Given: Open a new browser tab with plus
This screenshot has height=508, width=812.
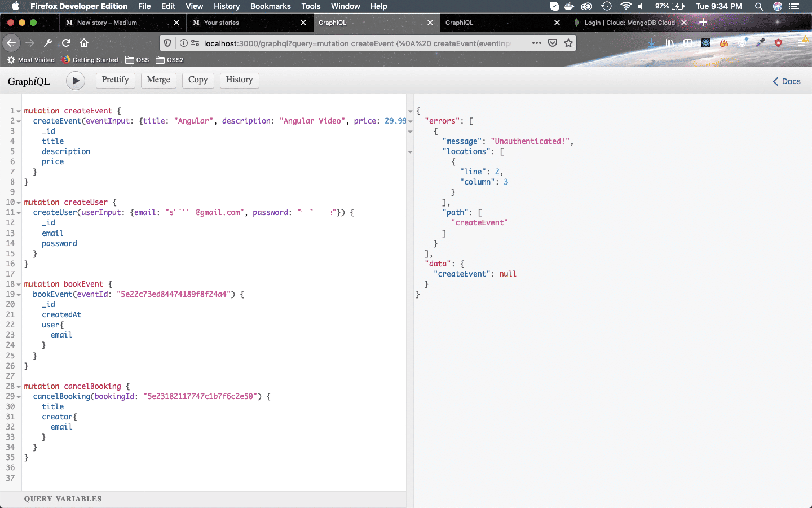Looking at the screenshot, I should tap(703, 23).
